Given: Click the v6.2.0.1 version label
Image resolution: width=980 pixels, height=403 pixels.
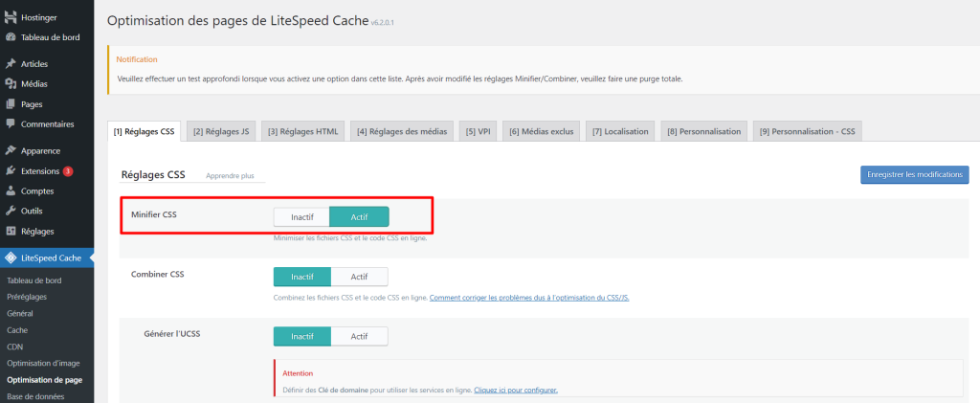Looking at the screenshot, I should click(x=382, y=22).
